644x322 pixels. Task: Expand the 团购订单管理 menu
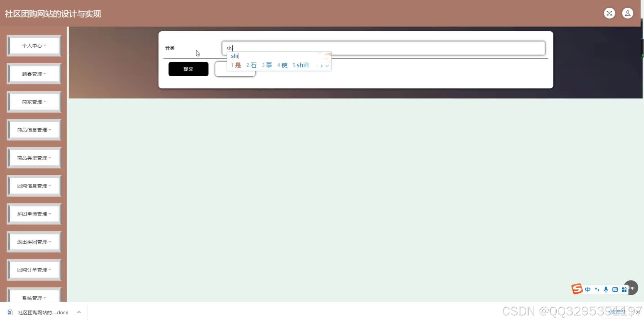pos(34,270)
